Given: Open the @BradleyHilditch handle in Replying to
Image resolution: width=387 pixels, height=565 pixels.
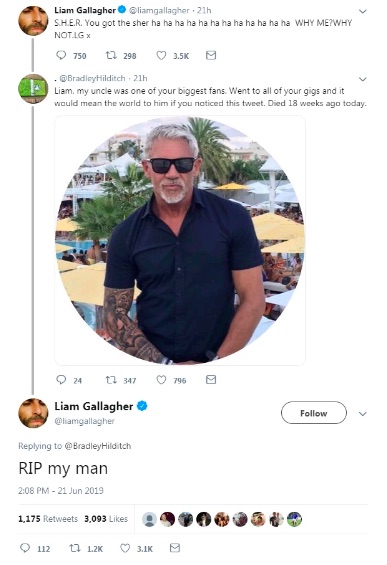Looking at the screenshot, I should (x=98, y=446).
